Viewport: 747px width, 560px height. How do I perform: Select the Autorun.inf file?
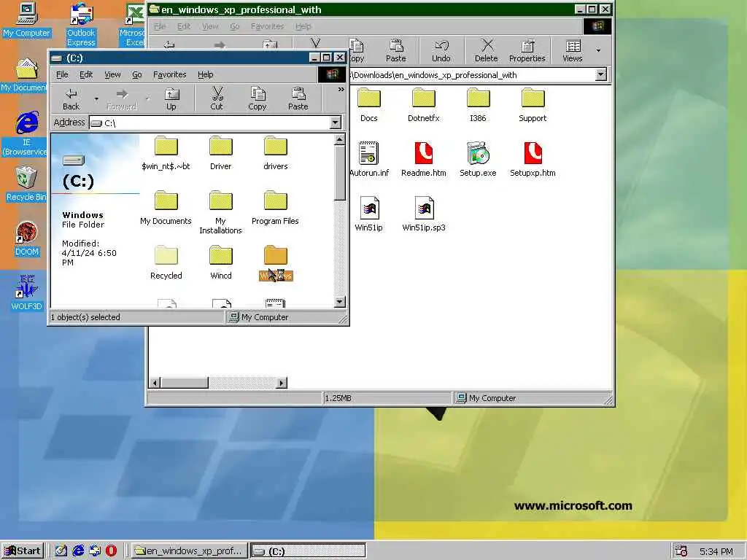pos(368,160)
